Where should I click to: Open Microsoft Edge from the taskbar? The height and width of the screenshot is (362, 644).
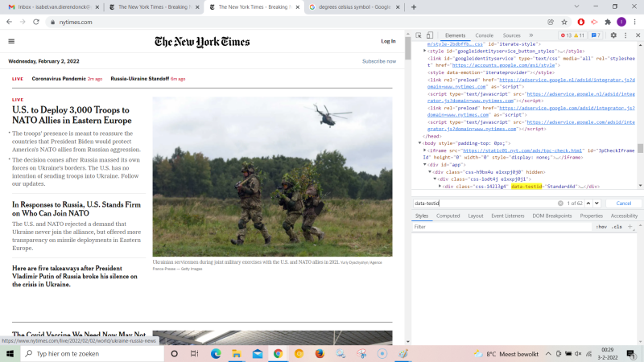pyautogui.click(x=216, y=354)
